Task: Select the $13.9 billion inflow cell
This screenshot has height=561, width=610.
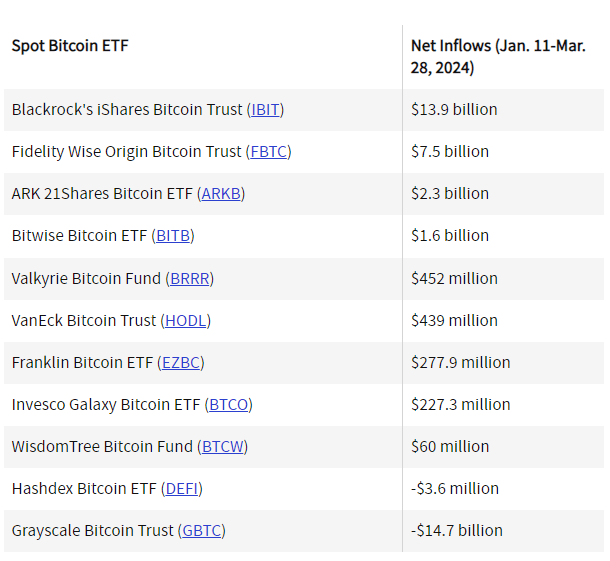Action: tap(454, 110)
